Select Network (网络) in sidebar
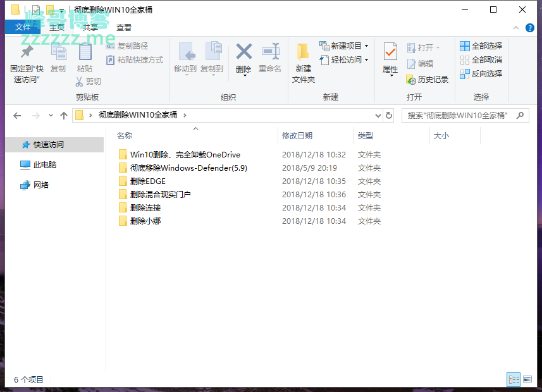The width and height of the screenshot is (542, 392). (x=34, y=185)
